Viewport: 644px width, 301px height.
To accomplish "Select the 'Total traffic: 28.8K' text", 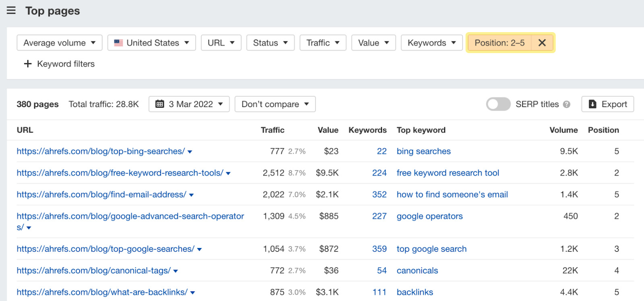I will tap(104, 104).
